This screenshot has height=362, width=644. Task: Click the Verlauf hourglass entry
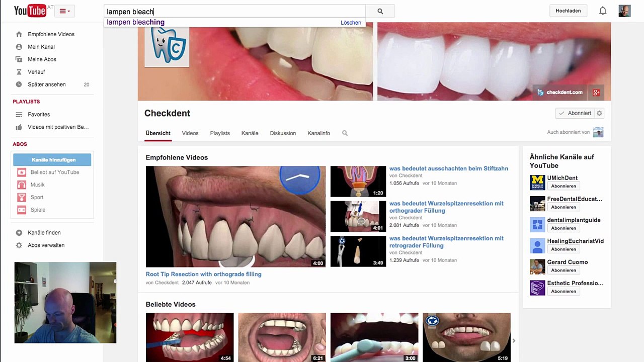click(x=36, y=72)
